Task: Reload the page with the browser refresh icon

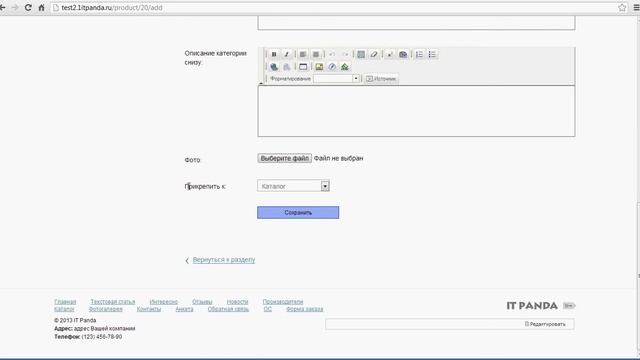Action: [x=28, y=7]
